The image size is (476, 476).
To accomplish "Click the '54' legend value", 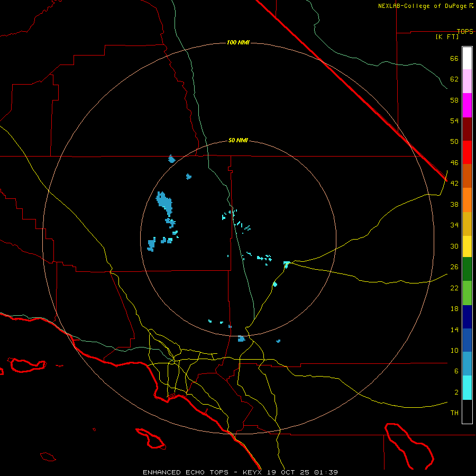I will pos(454,121).
